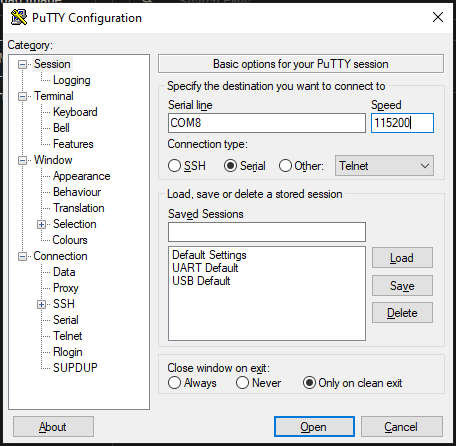Go to the Colours settings panel
456x446 pixels.
(70, 240)
